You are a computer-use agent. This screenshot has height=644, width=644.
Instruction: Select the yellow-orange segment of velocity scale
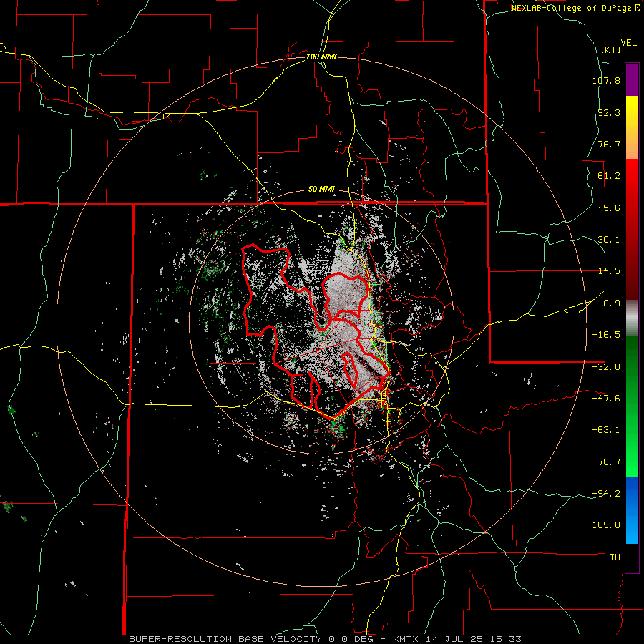point(632,127)
